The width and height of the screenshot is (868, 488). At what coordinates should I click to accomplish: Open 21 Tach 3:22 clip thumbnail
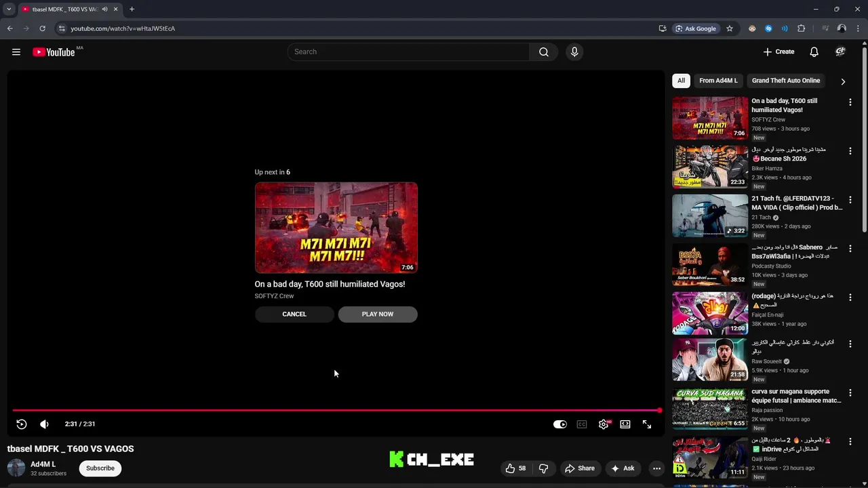[710, 216]
